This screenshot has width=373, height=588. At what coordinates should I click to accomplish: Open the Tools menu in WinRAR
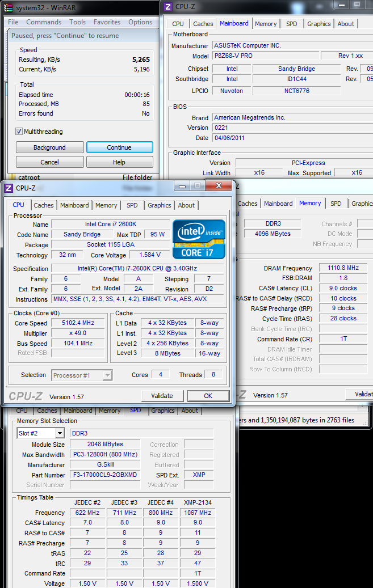[x=77, y=22]
